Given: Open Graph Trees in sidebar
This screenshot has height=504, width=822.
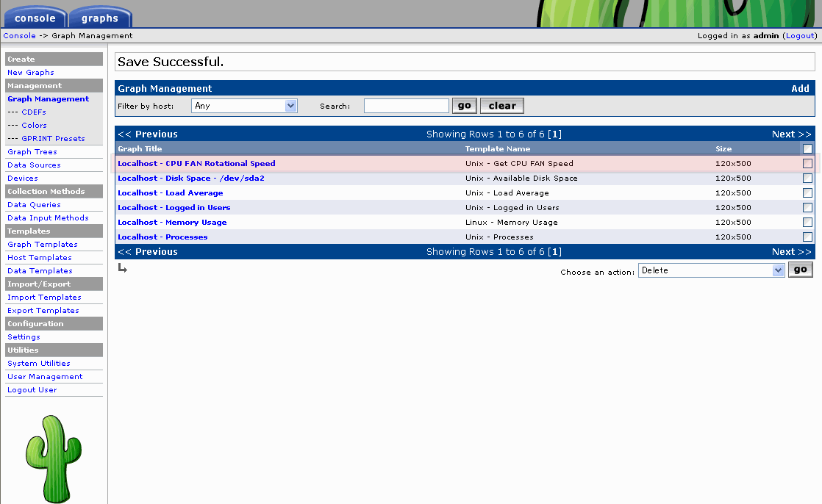Looking at the screenshot, I should tap(32, 151).
